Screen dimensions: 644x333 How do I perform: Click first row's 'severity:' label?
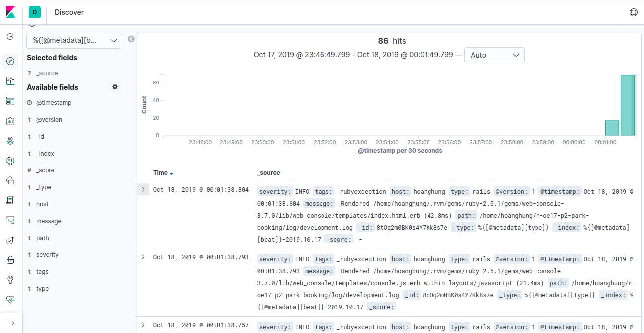[275, 191]
